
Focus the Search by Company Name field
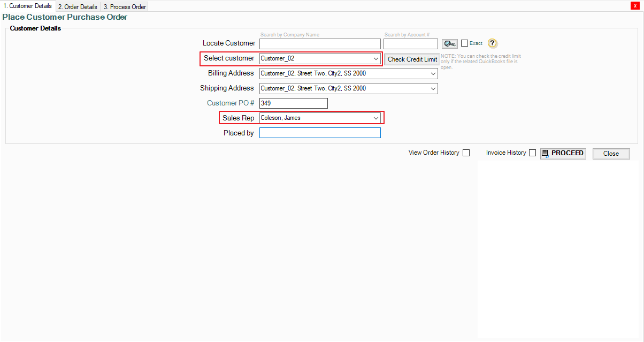pyautogui.click(x=320, y=44)
